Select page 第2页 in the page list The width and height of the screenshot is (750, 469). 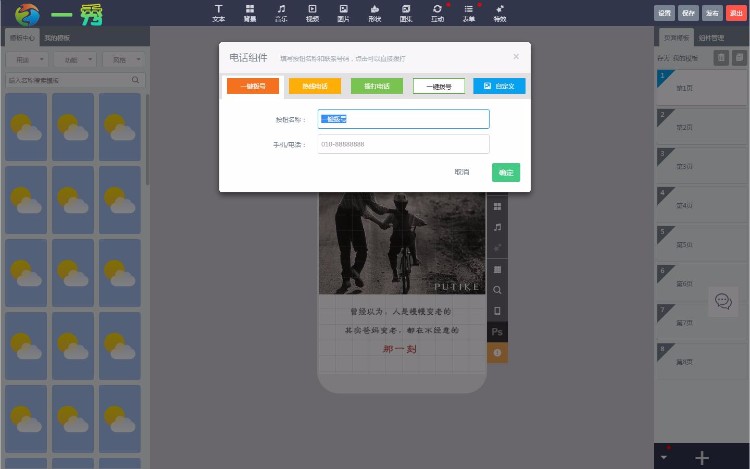pyautogui.click(x=702, y=127)
